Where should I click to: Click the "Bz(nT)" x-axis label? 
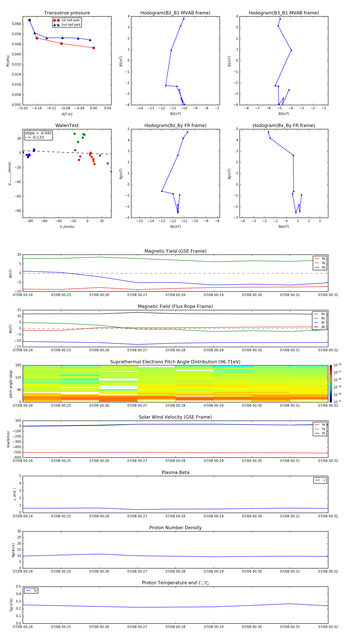(175, 227)
